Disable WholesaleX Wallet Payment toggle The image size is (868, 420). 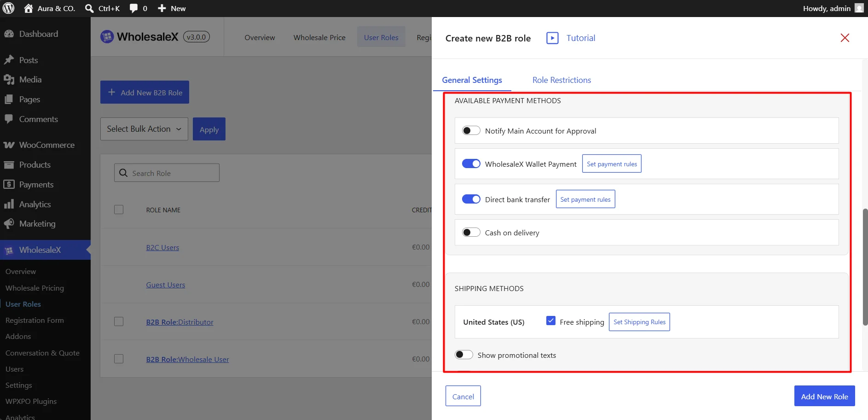pyautogui.click(x=471, y=164)
